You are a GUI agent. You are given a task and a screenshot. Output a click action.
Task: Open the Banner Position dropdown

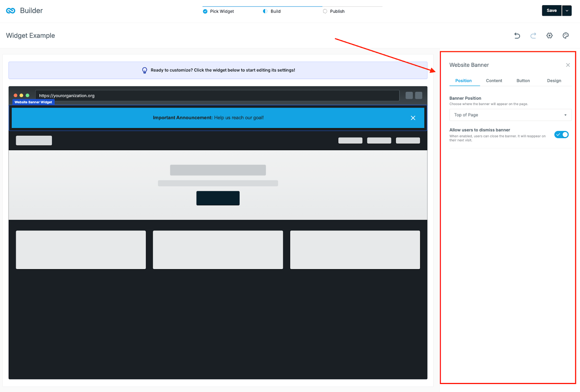(510, 115)
